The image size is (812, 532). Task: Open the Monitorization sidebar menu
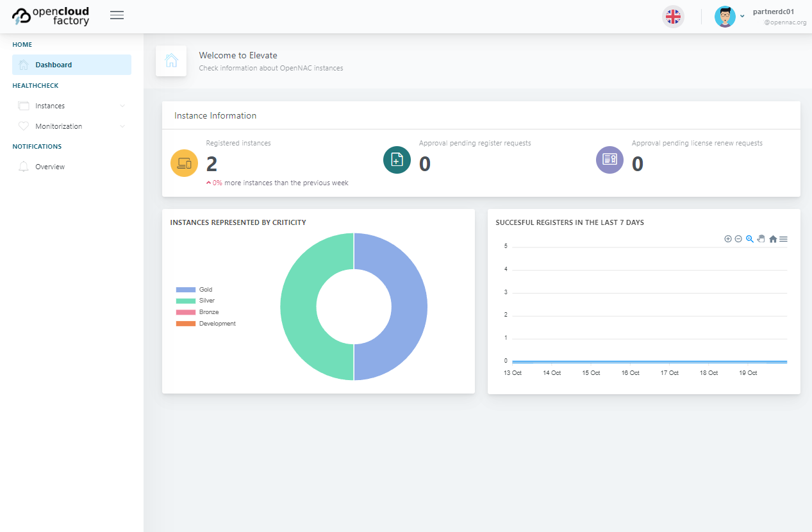(72, 126)
